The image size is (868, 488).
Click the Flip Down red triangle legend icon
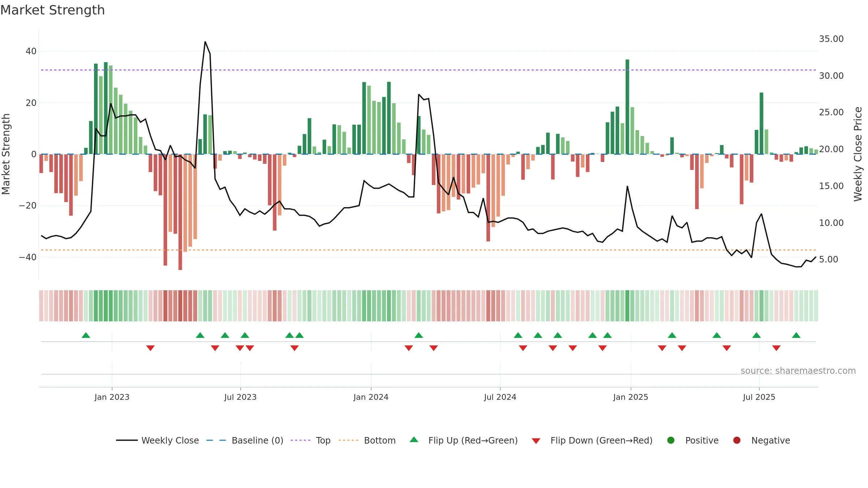point(536,441)
